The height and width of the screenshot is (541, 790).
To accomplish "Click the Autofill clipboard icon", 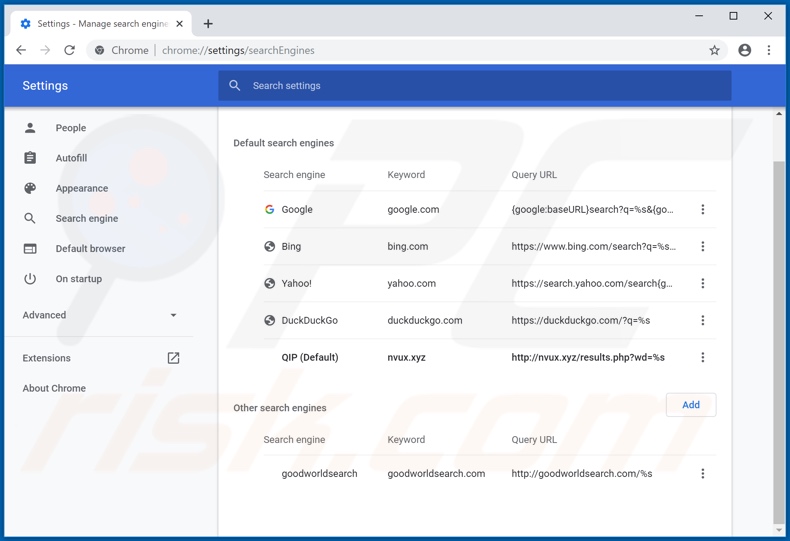I will 30,158.
